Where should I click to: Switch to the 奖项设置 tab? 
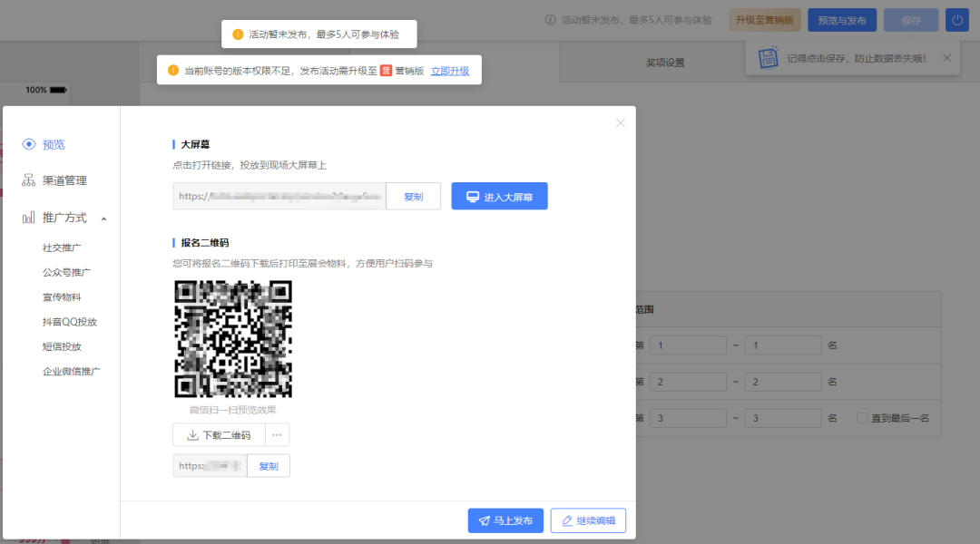(x=665, y=63)
